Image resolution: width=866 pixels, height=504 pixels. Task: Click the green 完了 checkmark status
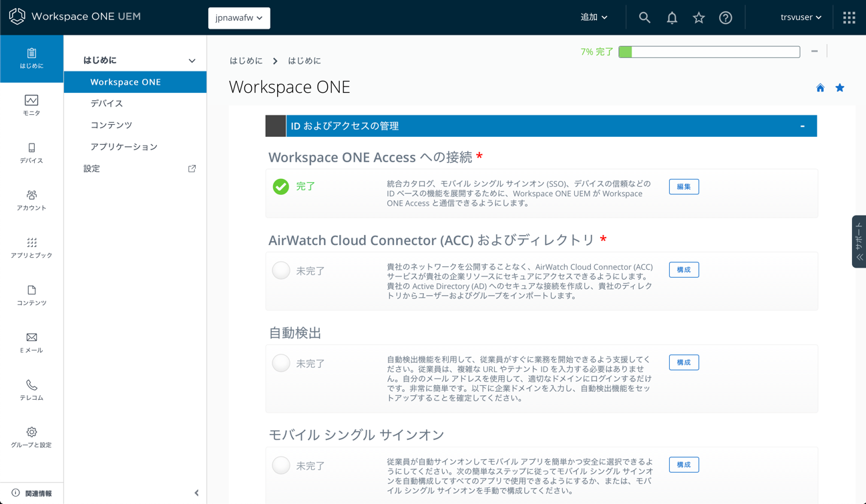[x=281, y=187]
